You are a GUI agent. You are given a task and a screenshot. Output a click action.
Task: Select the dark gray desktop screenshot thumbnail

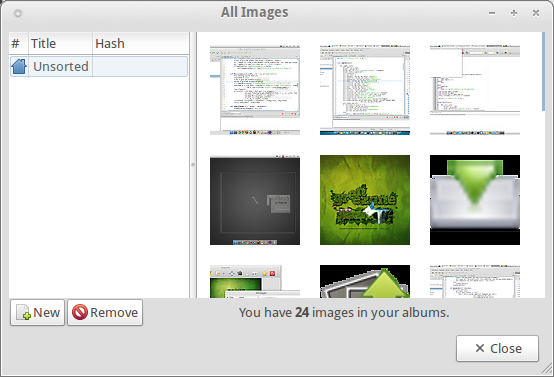pyautogui.click(x=255, y=200)
